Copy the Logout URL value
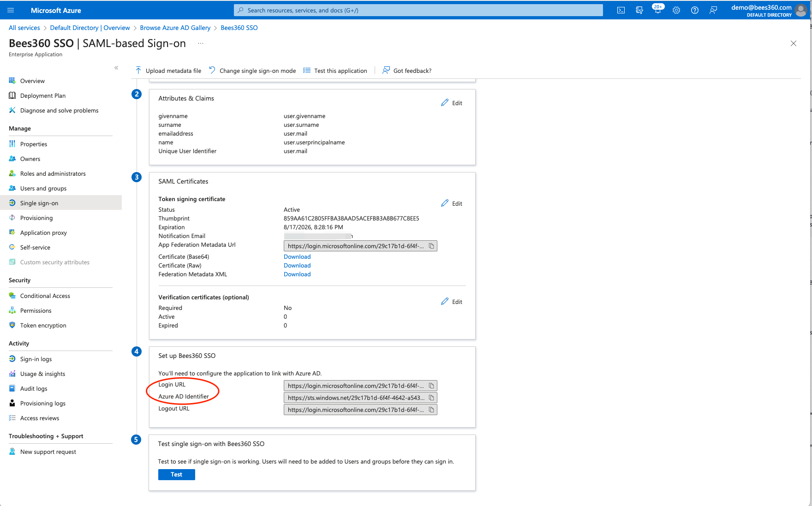The image size is (812, 506). (431, 410)
